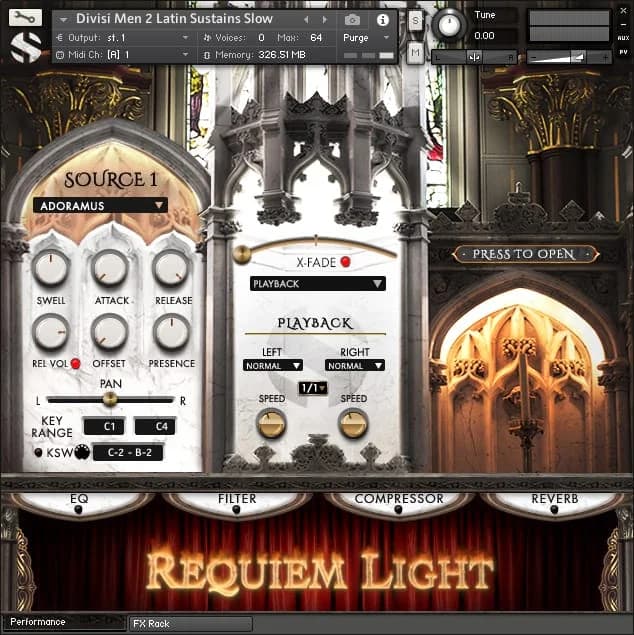This screenshot has width=634, height=635.
Task: Go to previous instrument preset arrow
Action: [306, 19]
